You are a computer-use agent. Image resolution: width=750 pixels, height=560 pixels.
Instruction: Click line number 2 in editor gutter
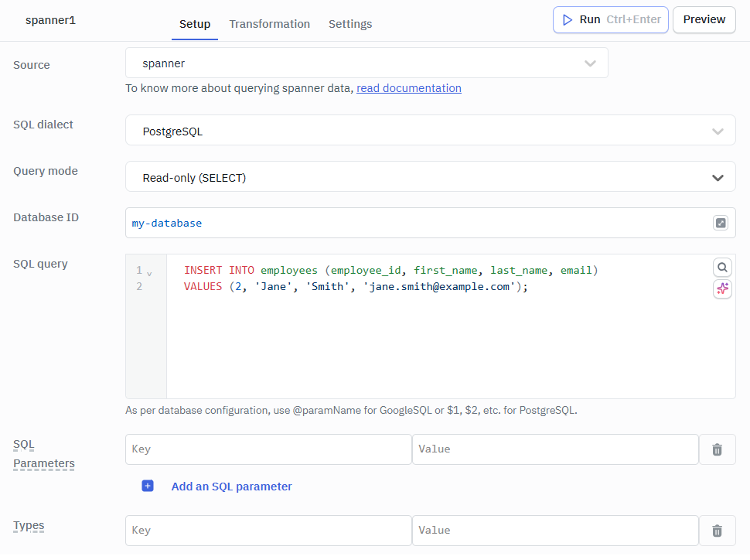[x=139, y=287]
